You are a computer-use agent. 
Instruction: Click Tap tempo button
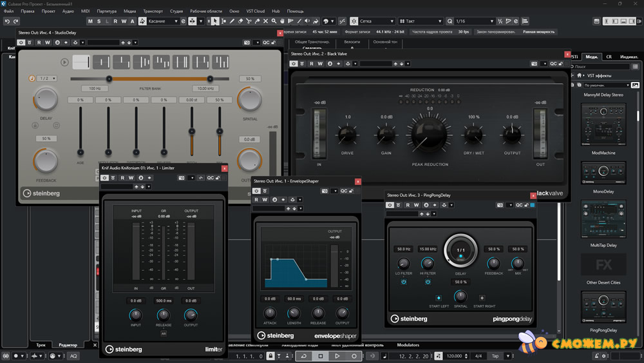[x=495, y=356]
